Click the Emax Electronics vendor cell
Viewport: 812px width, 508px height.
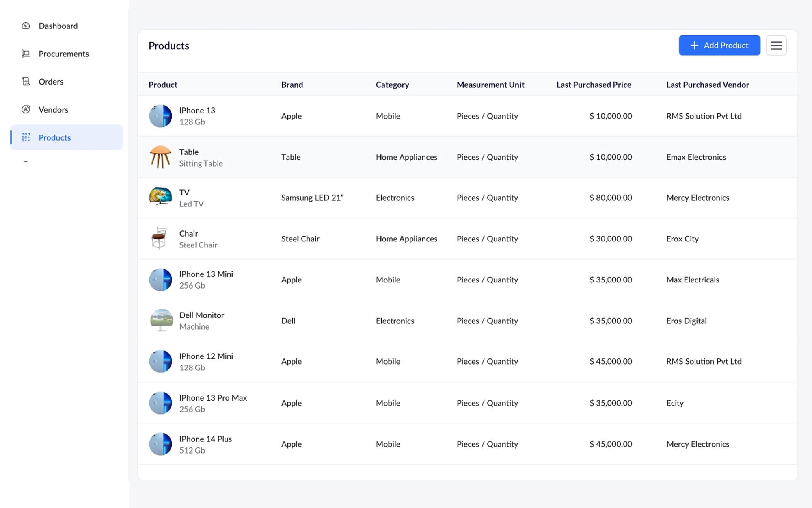pos(696,157)
